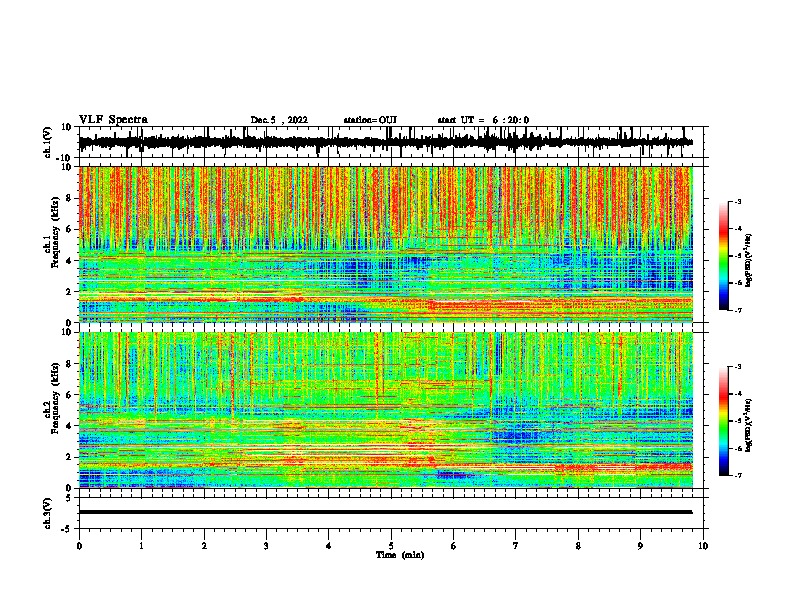Click the "10" tick on the time axis
The image size is (792, 612).
pos(703,546)
